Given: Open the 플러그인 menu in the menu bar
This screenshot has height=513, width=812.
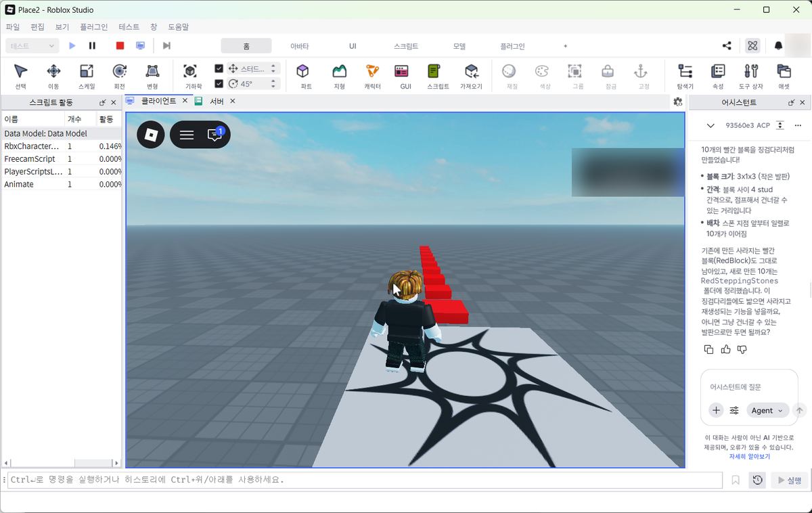Looking at the screenshot, I should pos(93,27).
